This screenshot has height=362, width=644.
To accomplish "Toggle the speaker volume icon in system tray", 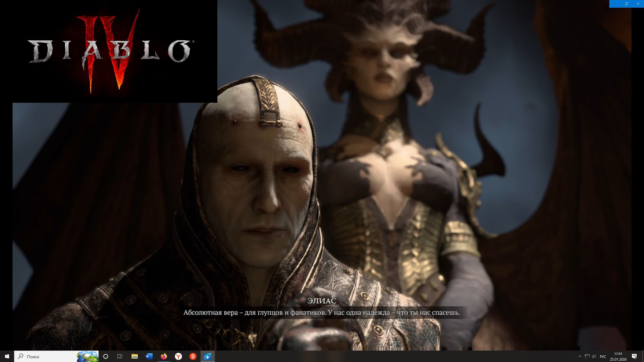I will click(x=594, y=357).
